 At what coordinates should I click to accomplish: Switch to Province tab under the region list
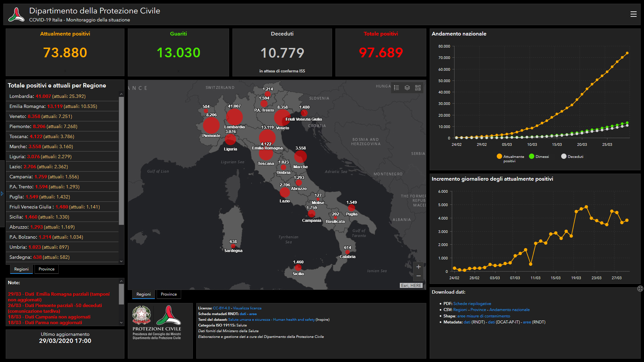click(x=46, y=269)
